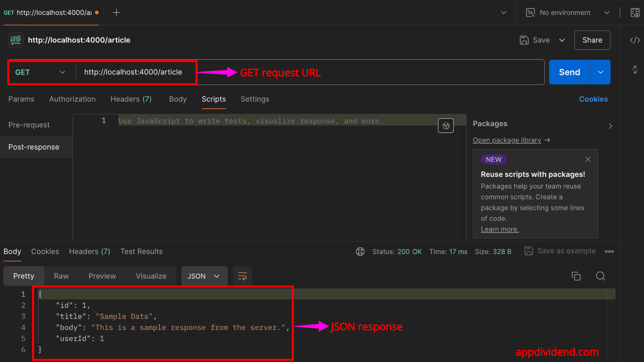Dismiss the Packages notification panel
644x362 pixels.
point(588,160)
